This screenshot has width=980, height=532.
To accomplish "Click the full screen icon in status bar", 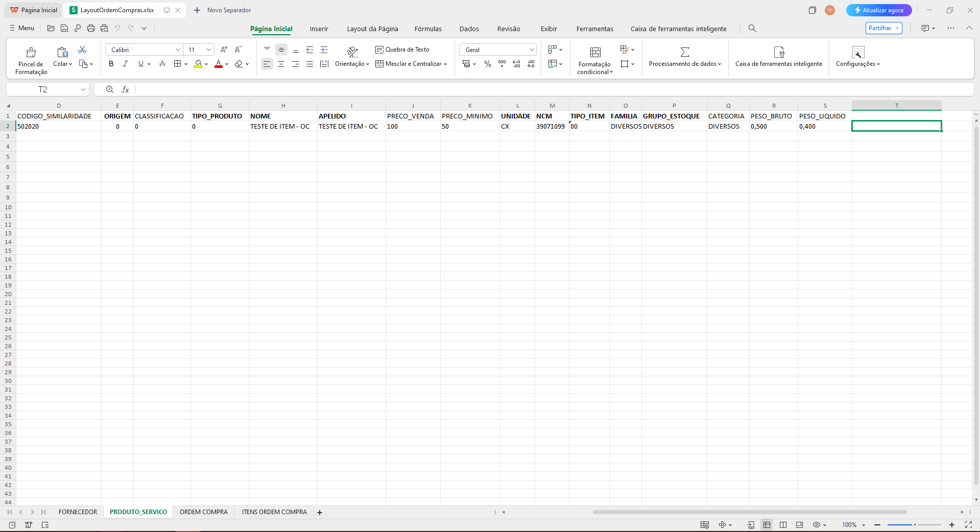I will (x=968, y=525).
